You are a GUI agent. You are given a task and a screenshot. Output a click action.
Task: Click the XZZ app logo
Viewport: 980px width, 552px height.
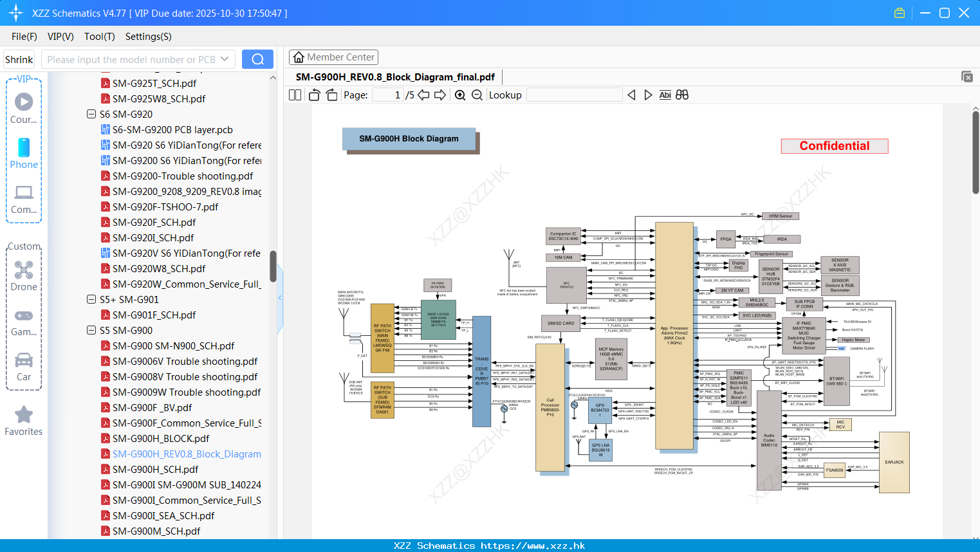[x=15, y=13]
